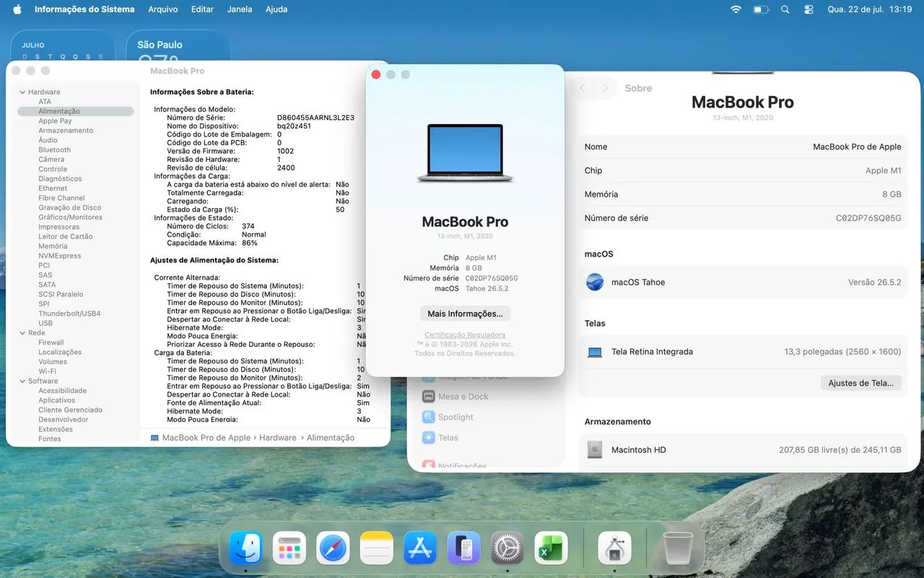
Task: Select Wi-Fi under Rede in sidebar
Action: 47,371
